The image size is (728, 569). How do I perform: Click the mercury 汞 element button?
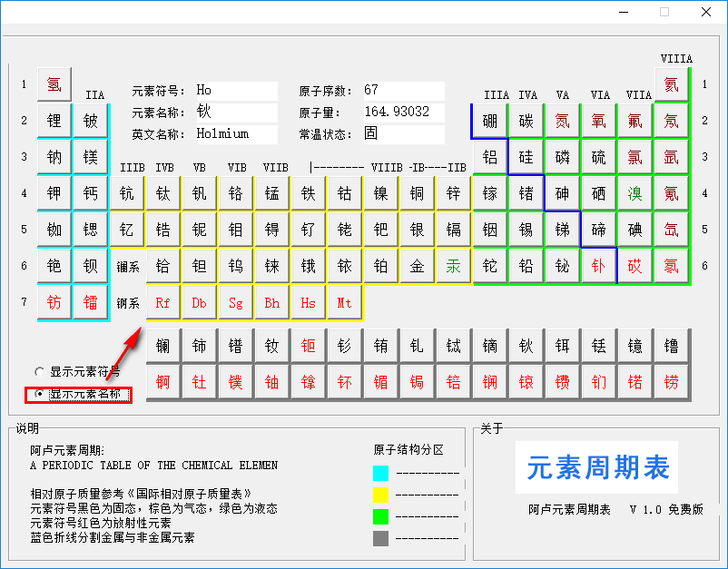pos(454,266)
